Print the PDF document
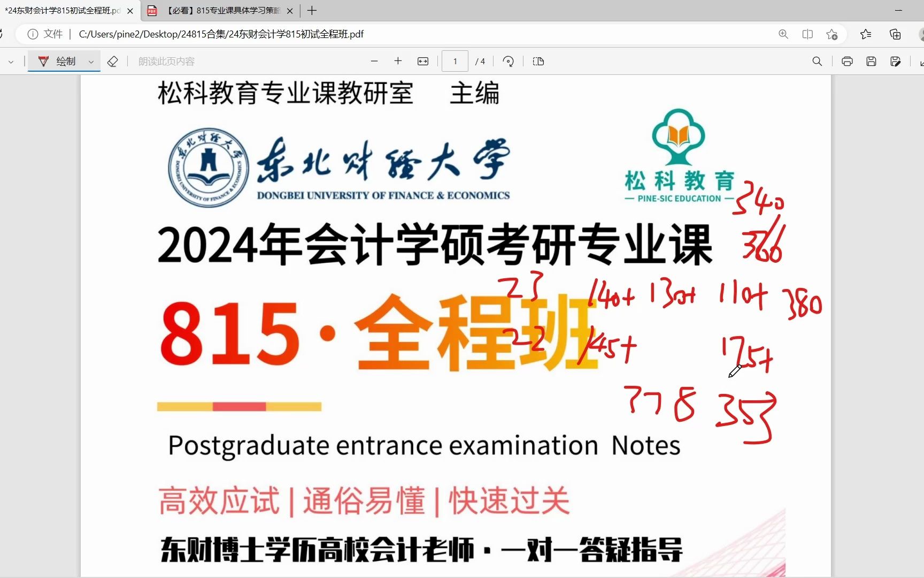This screenshot has height=578, width=924. coord(847,62)
